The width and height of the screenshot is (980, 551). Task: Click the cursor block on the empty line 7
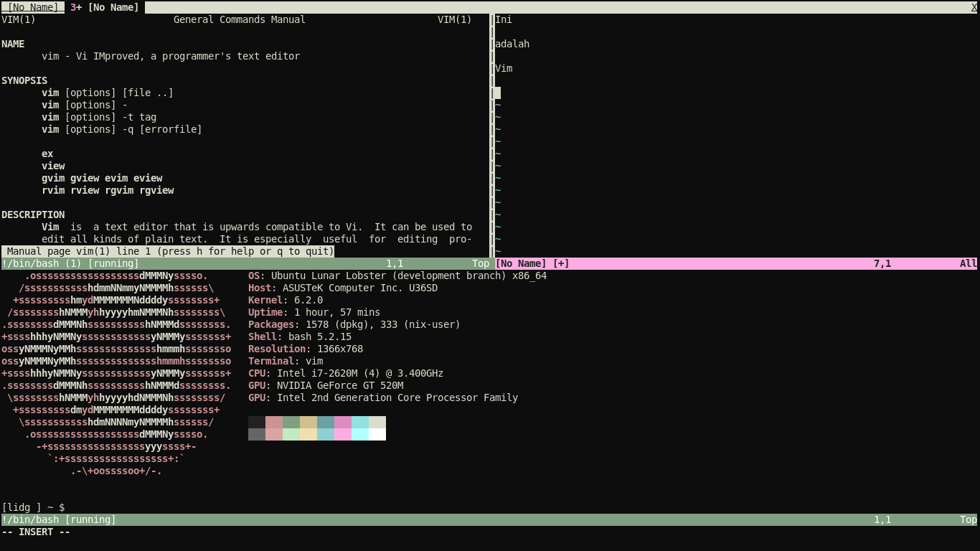(x=498, y=93)
